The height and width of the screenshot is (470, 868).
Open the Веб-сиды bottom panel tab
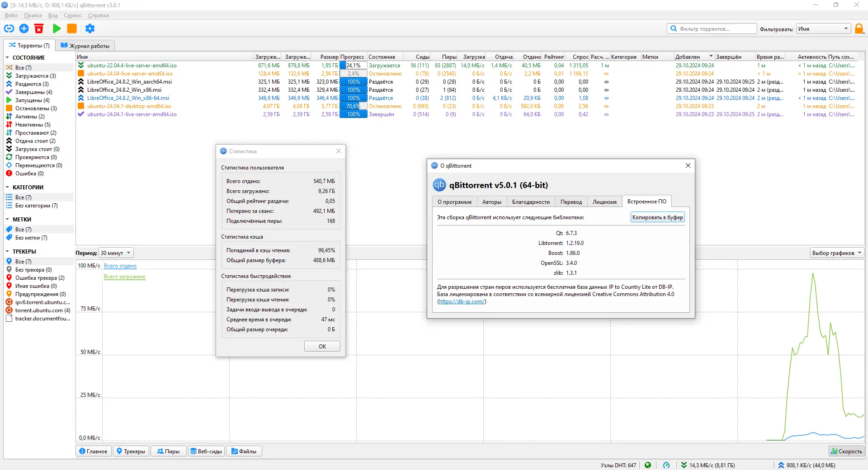(206, 451)
